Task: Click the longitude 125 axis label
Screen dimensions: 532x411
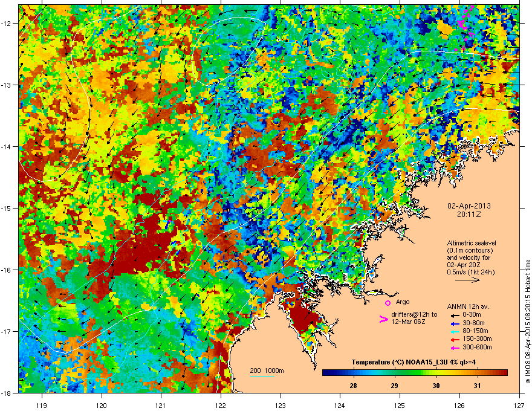Action: (x=400, y=405)
